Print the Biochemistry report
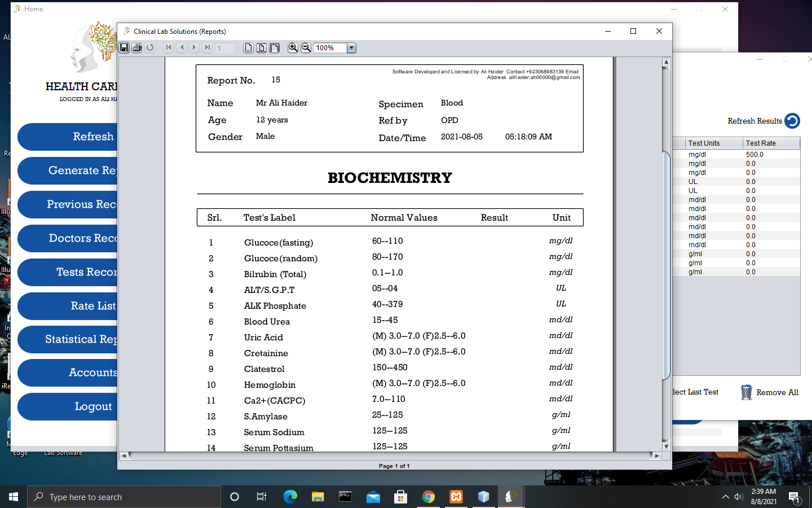This screenshot has height=508, width=812. [x=137, y=47]
